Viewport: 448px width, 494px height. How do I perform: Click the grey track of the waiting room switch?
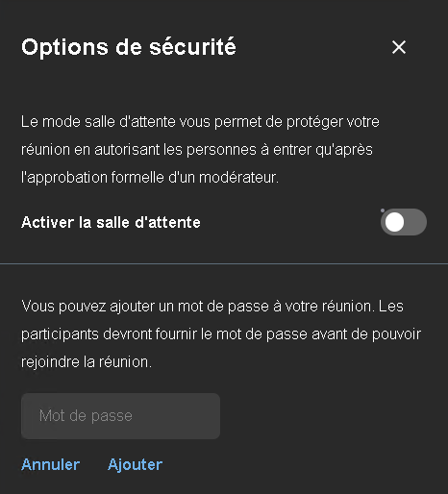pyautogui.click(x=415, y=222)
